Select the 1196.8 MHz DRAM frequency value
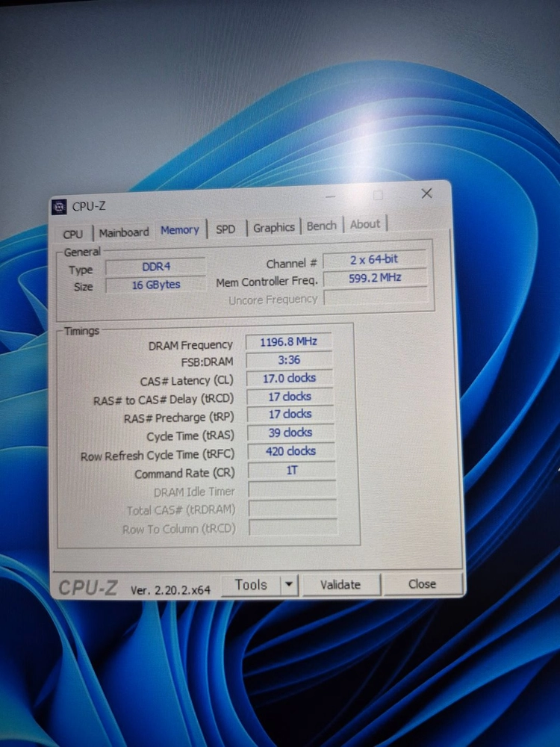560x747 pixels. (x=288, y=341)
